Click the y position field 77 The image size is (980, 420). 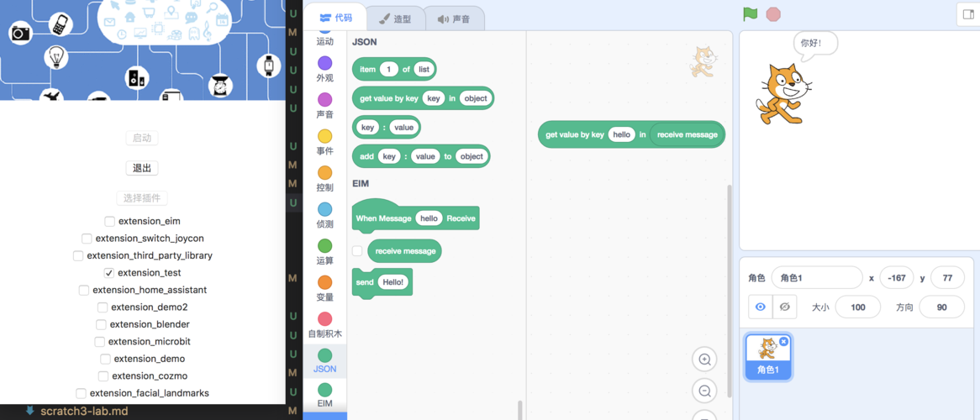(947, 277)
